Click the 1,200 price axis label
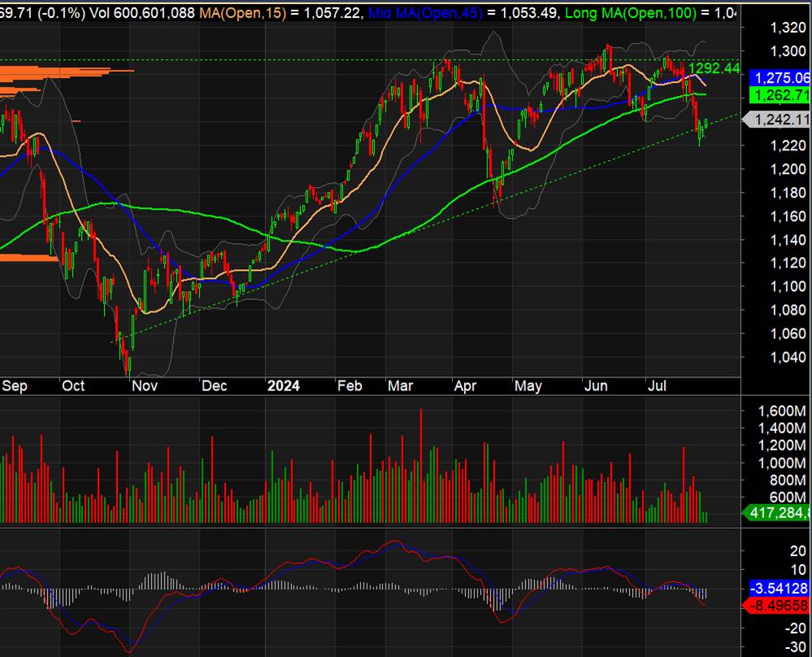 tap(788, 169)
